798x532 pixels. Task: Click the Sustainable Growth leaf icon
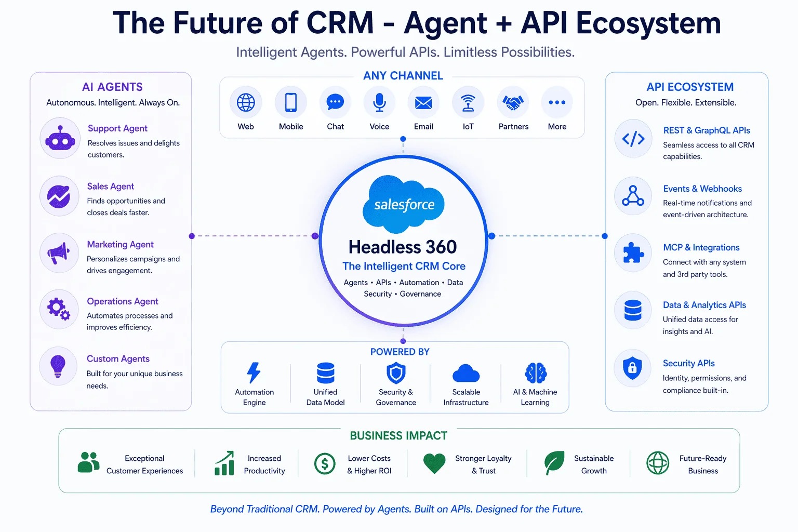554,462
